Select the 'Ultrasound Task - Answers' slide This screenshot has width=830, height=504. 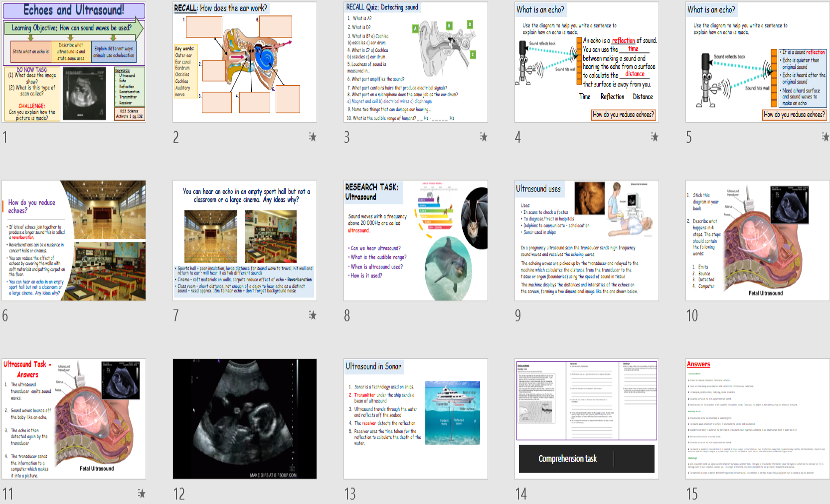coord(73,419)
